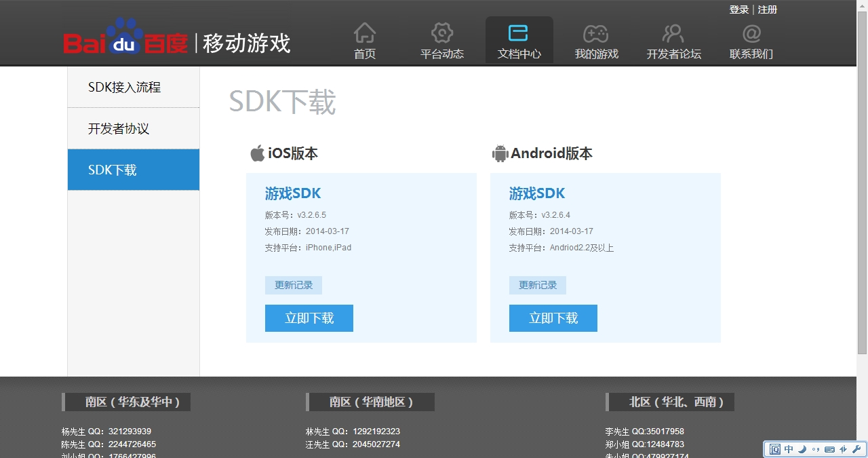The image size is (868, 458).
Task: Select 开发者协议 in the sidebar
Action: 134,128
